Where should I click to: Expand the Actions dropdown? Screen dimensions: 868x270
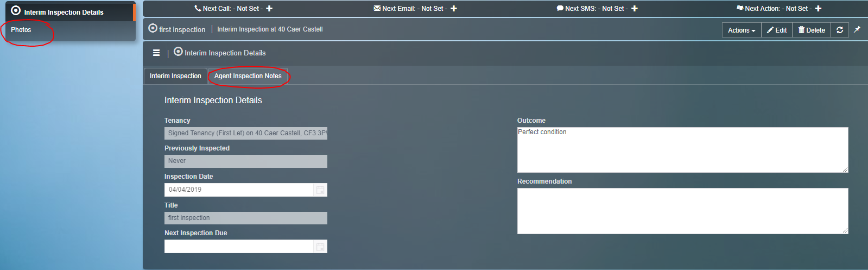click(742, 30)
